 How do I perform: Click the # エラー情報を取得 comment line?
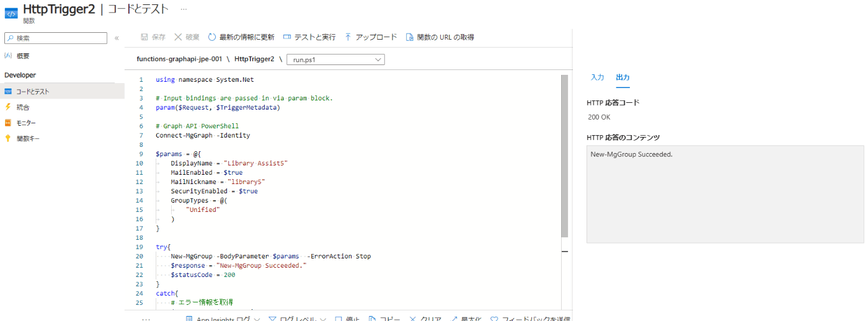201,302
